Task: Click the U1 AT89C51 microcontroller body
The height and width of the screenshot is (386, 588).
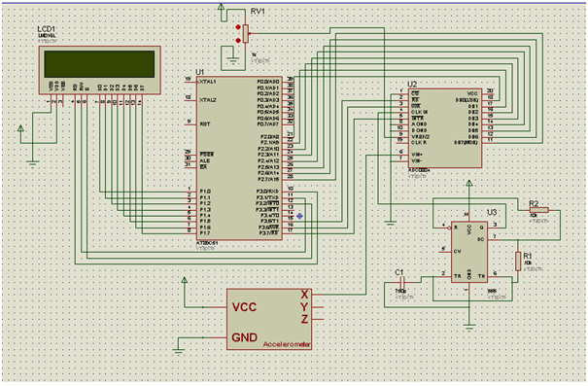Action: pos(239,158)
